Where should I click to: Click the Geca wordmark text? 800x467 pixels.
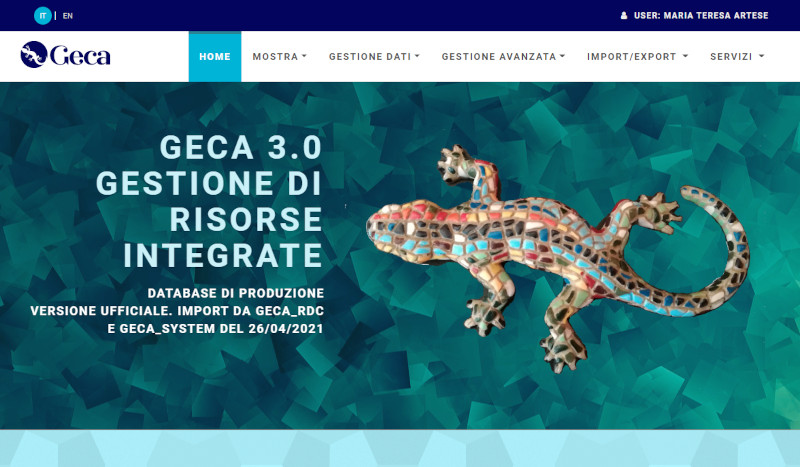(x=80, y=56)
